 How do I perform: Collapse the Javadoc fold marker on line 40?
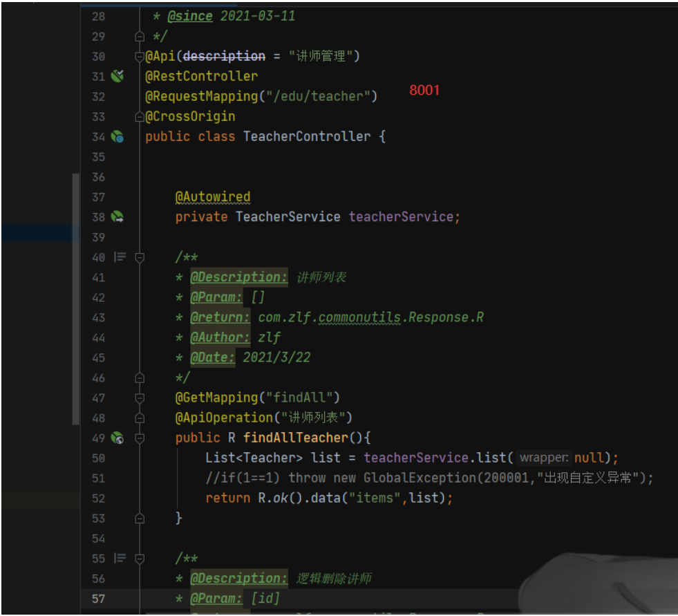pyautogui.click(x=139, y=258)
